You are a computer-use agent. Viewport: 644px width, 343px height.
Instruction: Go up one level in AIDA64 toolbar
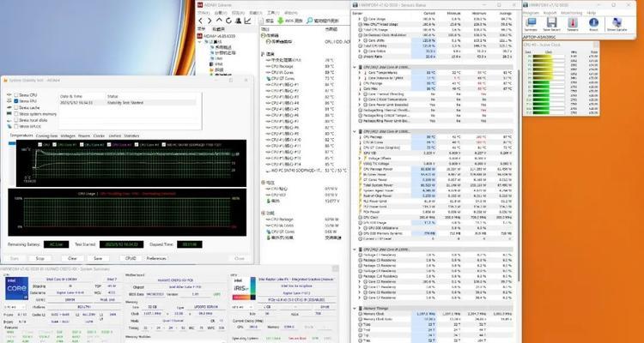click(219, 21)
